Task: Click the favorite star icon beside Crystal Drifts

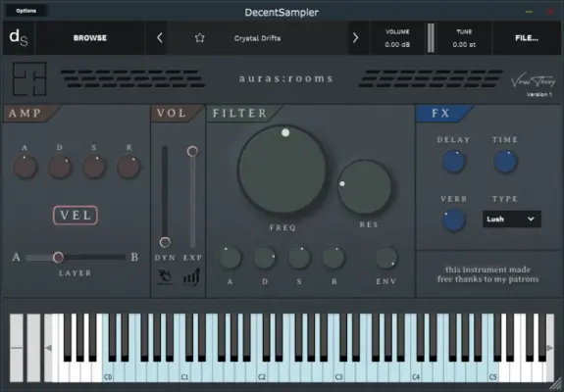Action: tap(200, 38)
